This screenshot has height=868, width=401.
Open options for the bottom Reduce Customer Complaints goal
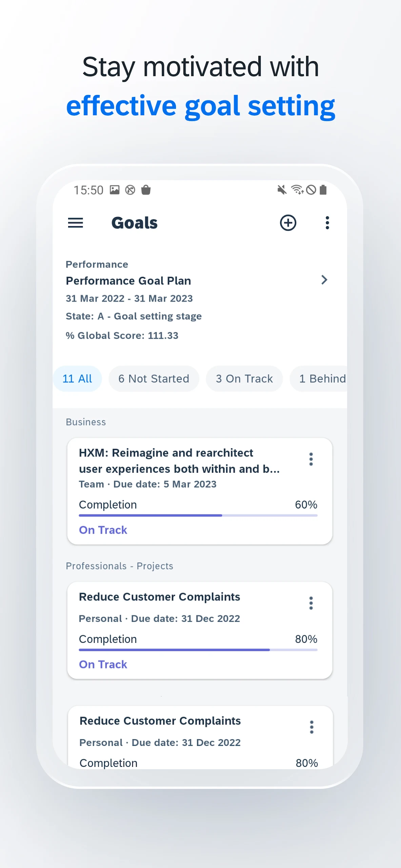312,727
